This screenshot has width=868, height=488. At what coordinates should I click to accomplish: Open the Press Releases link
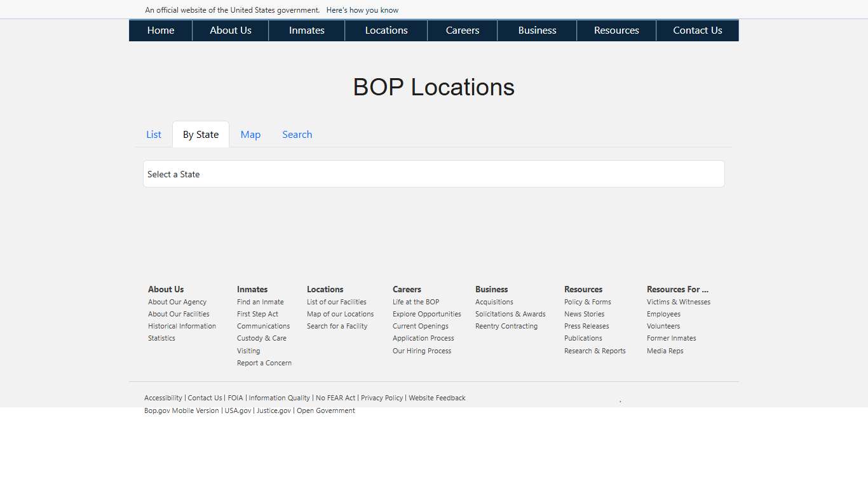587,326
